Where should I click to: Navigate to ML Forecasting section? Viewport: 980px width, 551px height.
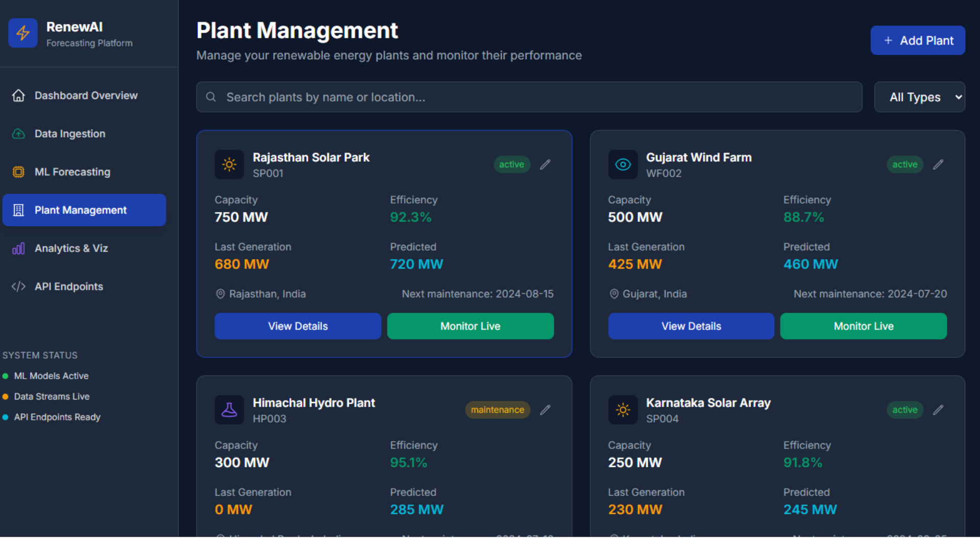pyautogui.click(x=72, y=172)
